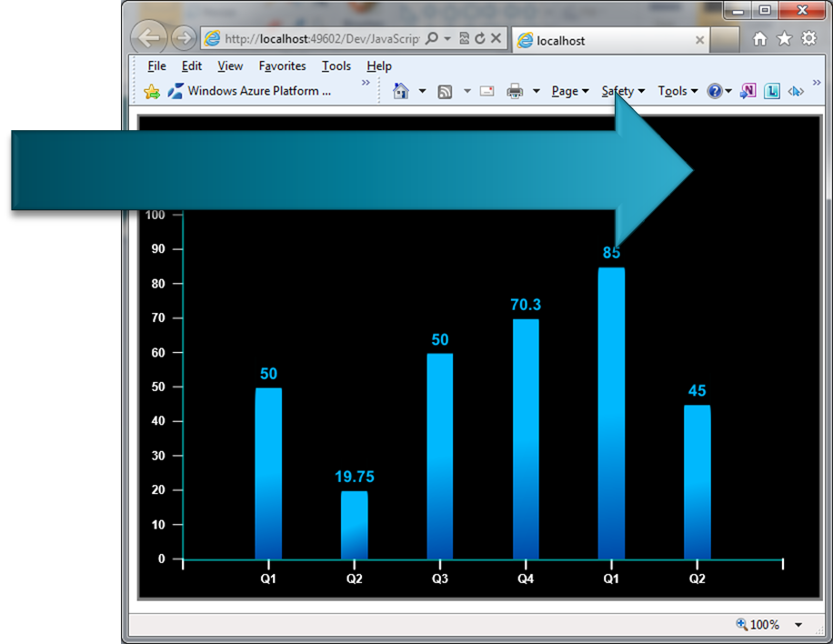The height and width of the screenshot is (644, 833).
Task: Expand the Help icon dropdown arrow
Action: pyautogui.click(x=728, y=91)
